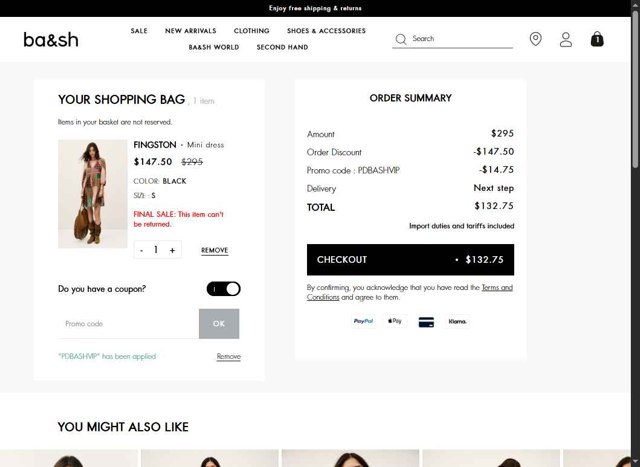Open the SHOES & ACCESSORIES menu
The width and height of the screenshot is (640, 467).
coord(326,31)
